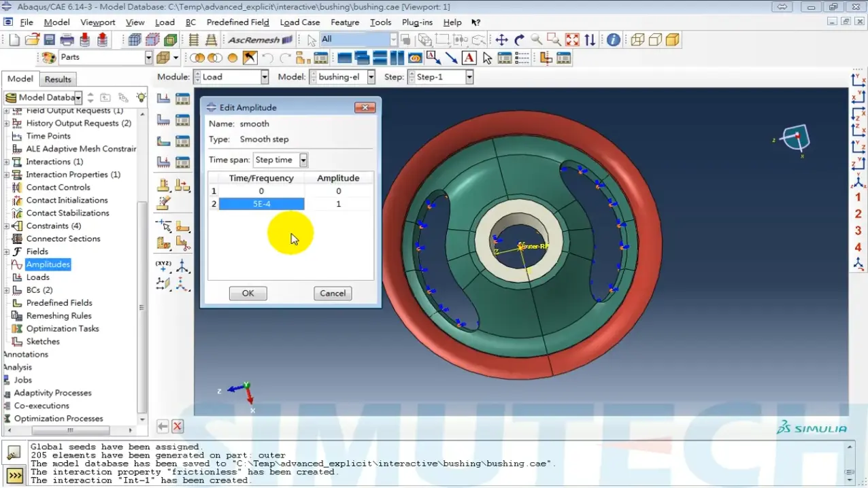
Task: Click the Create Load icon
Action: (164, 99)
